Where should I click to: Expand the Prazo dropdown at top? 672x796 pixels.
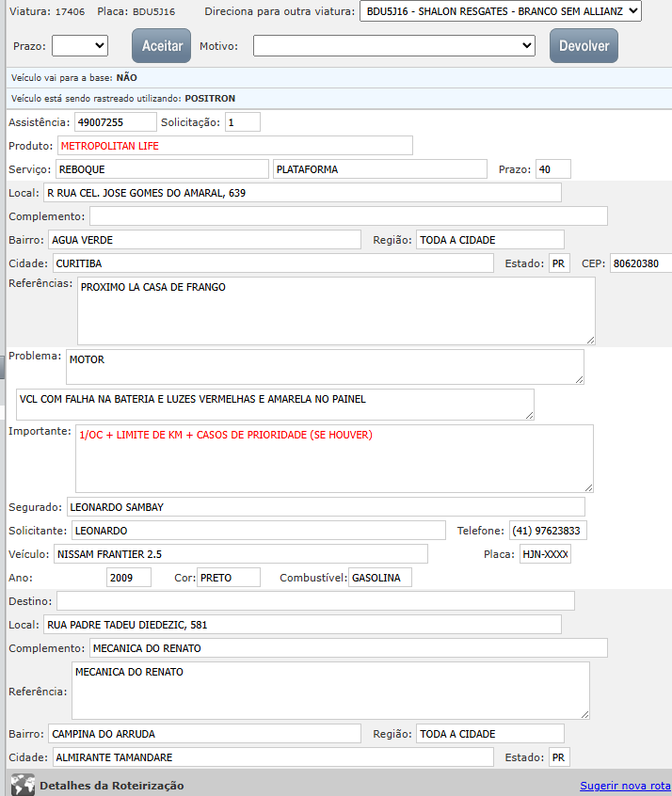(80, 45)
